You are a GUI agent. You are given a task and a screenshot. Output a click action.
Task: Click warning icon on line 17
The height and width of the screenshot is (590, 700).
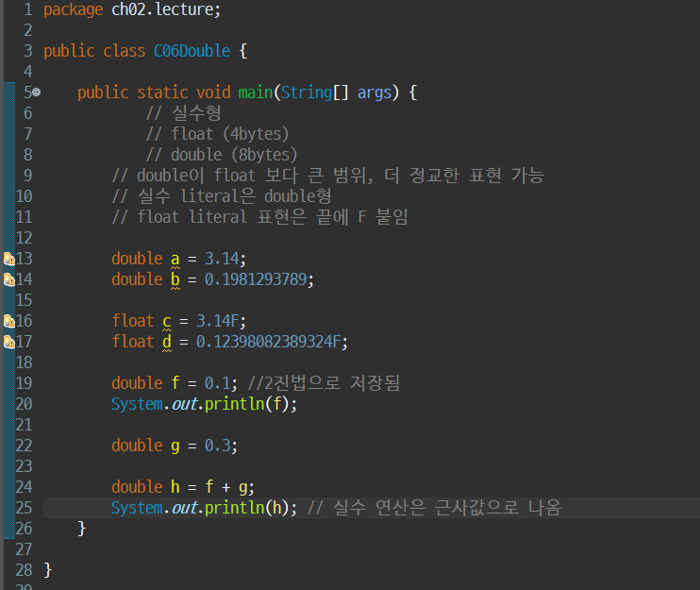(x=8, y=342)
